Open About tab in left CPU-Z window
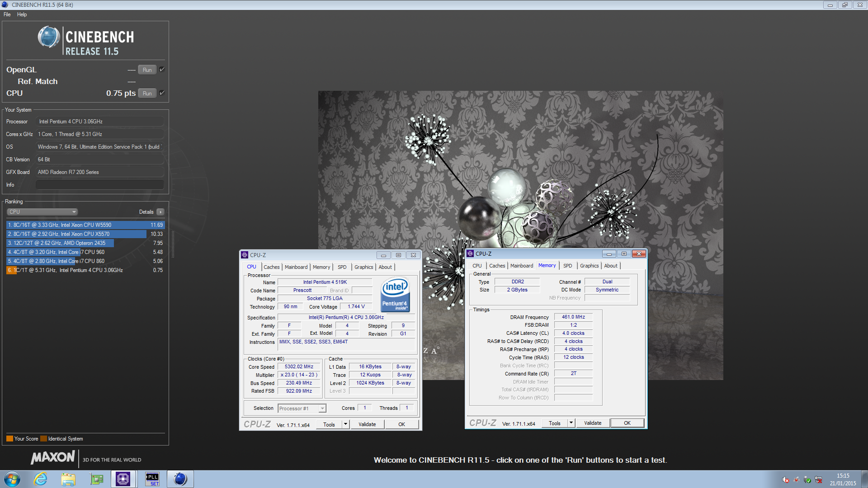The width and height of the screenshot is (868, 488). pyautogui.click(x=385, y=267)
